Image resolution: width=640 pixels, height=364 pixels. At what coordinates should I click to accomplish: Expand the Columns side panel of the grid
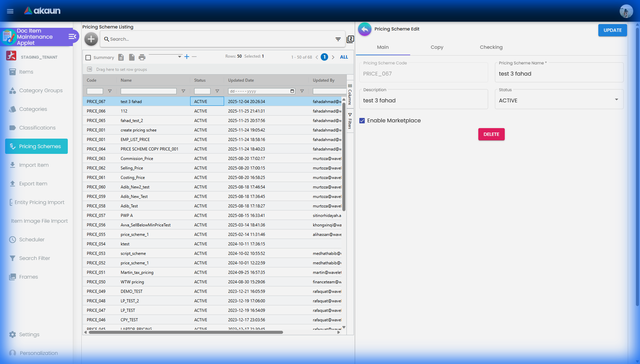point(350,95)
